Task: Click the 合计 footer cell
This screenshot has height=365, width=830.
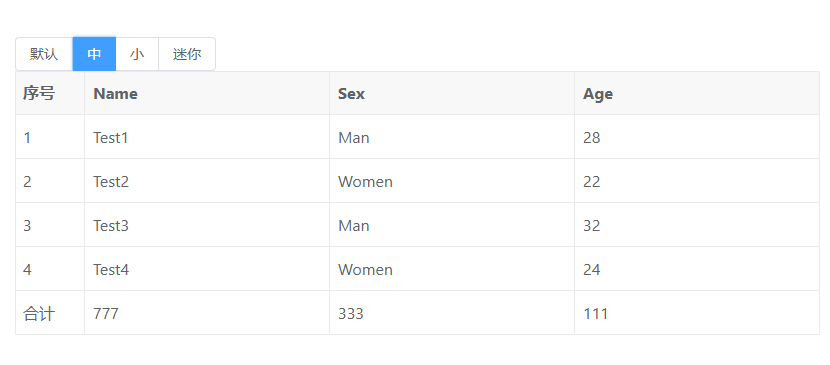Action: point(50,313)
